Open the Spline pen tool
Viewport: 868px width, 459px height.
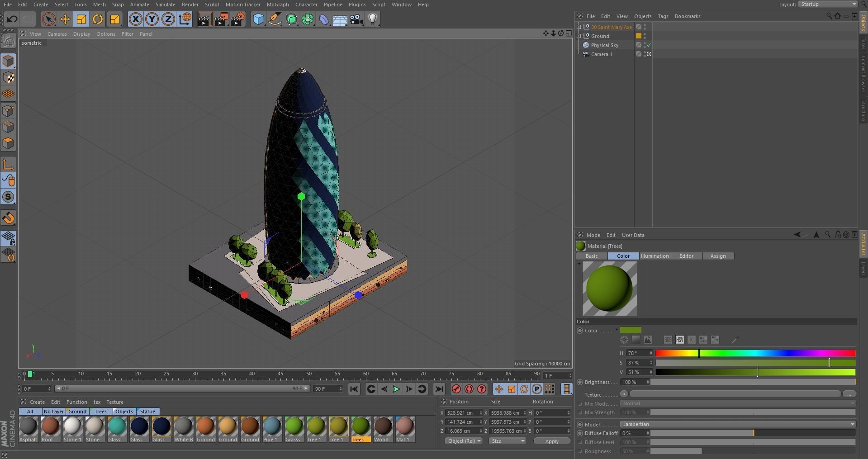(275, 19)
